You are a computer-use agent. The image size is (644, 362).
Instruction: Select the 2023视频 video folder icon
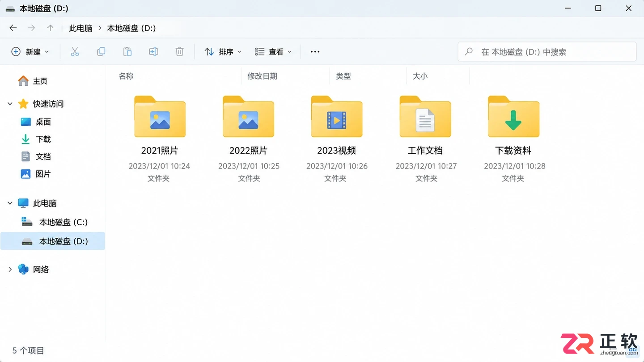337,117
